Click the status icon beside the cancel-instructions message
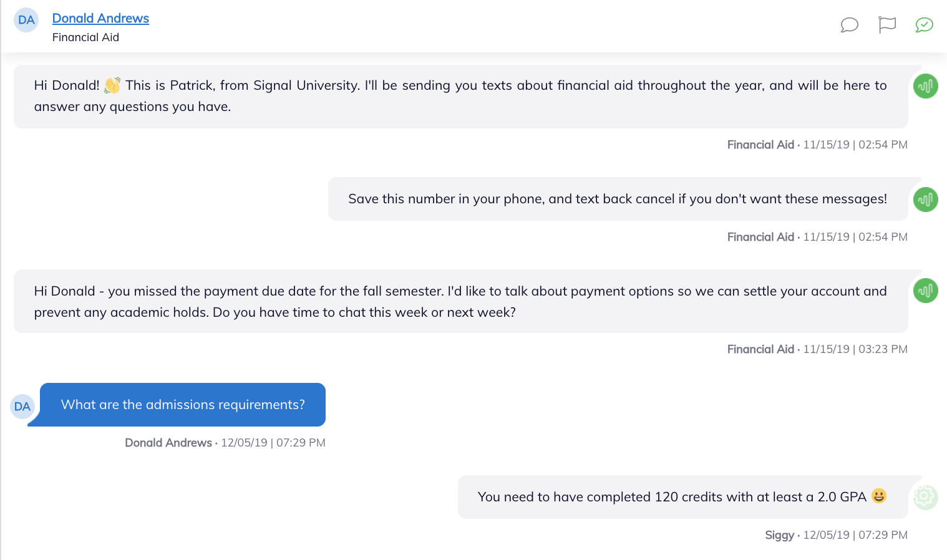The height and width of the screenshot is (560, 947). coord(925,200)
